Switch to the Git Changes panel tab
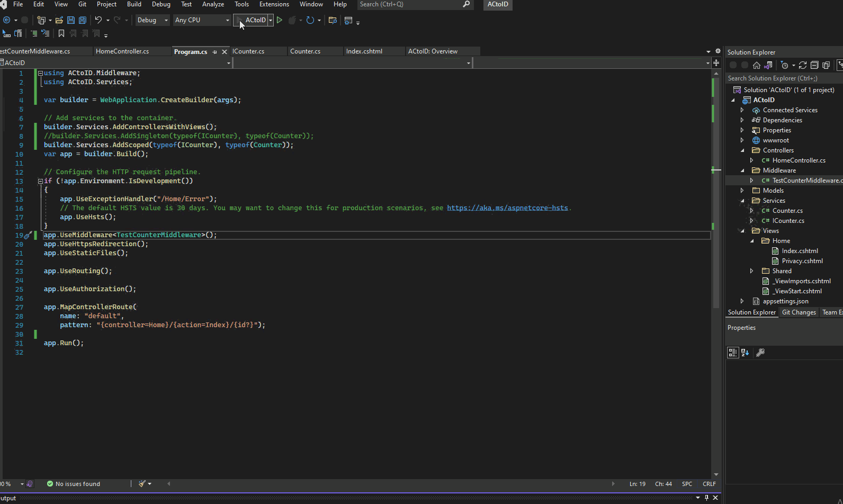The height and width of the screenshot is (504, 843). [x=799, y=312]
